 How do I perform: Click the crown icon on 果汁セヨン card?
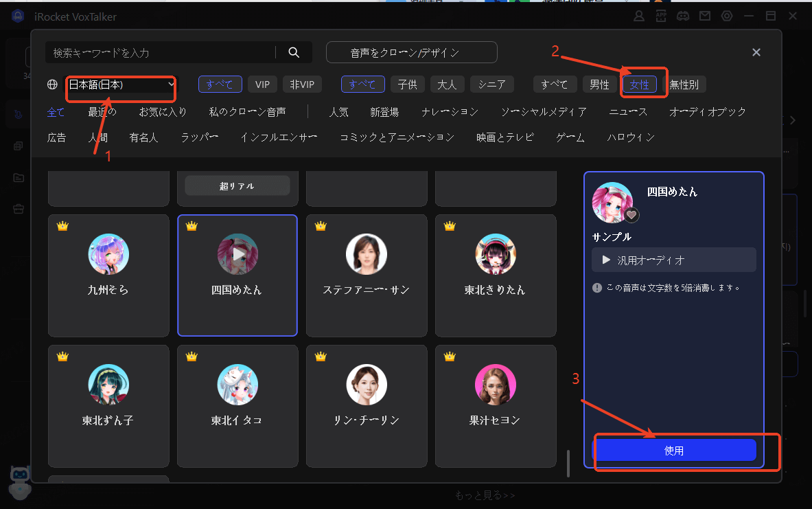coord(450,357)
